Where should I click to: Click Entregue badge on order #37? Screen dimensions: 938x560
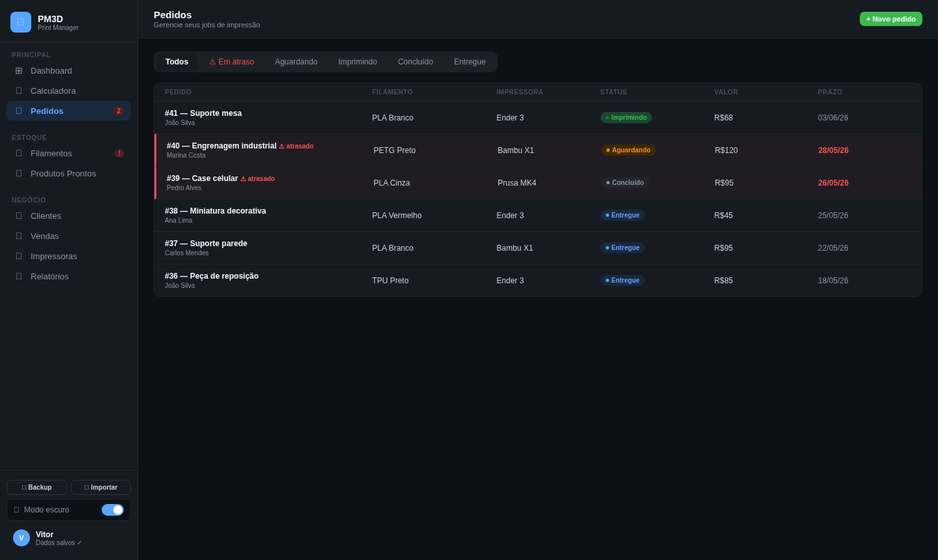coord(623,248)
